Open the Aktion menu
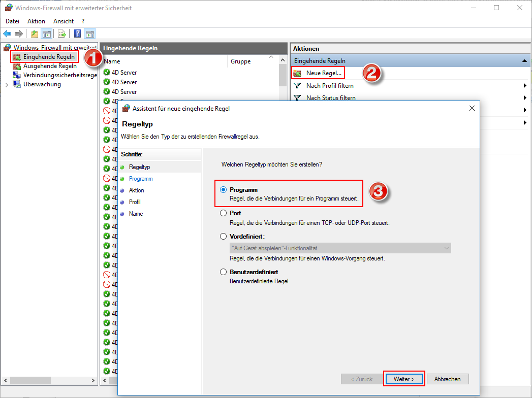The image size is (532, 398). pos(36,21)
